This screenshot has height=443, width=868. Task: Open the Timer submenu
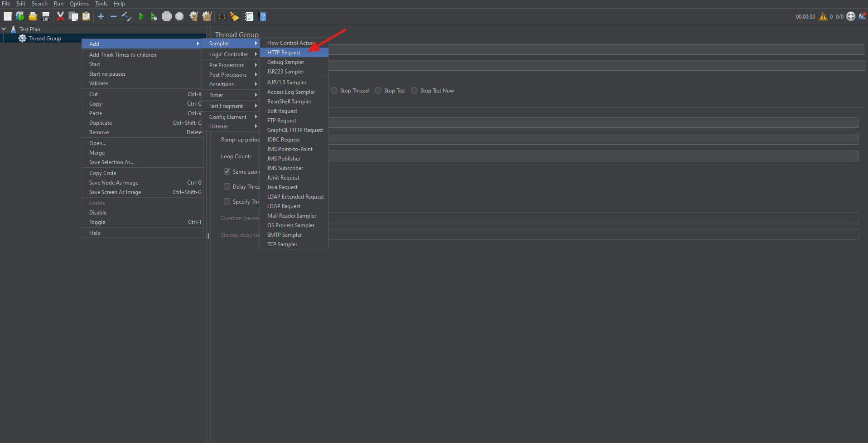click(217, 95)
